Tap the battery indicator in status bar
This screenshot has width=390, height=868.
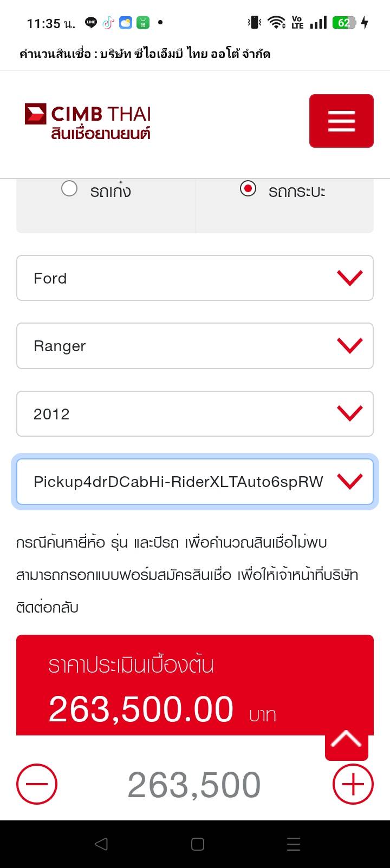344,23
